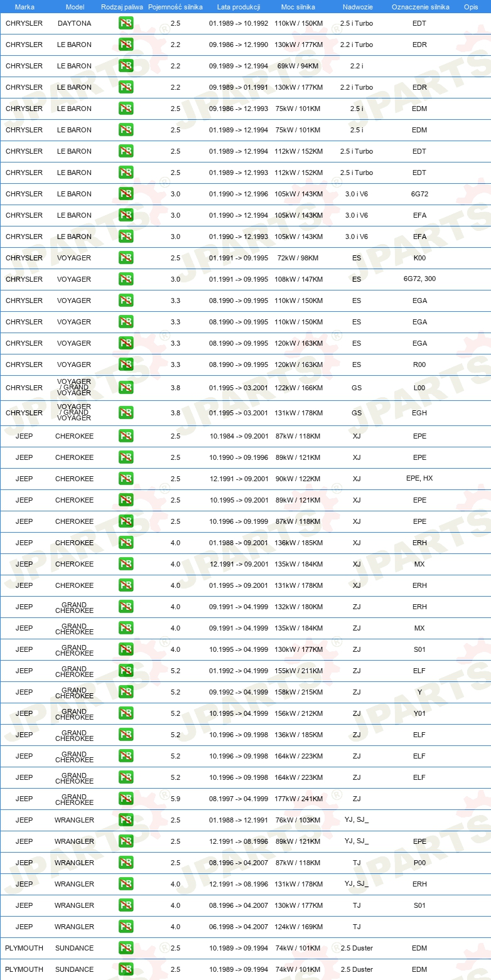Image resolution: width=491 pixels, height=980 pixels.
Task: Click the fuel icon for Grand Cherokee 155kW / 211KM
Action: (x=126, y=671)
